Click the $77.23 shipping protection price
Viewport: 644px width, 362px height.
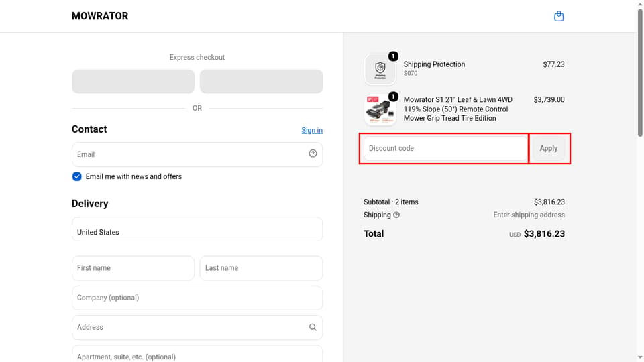pos(553,64)
